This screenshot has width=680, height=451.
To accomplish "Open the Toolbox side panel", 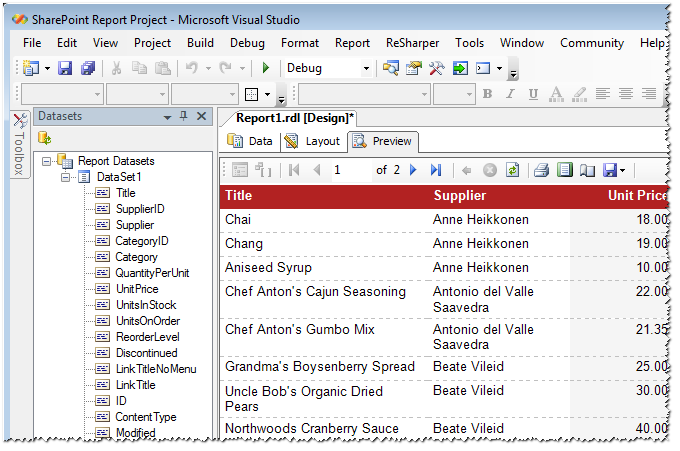I will (x=19, y=150).
